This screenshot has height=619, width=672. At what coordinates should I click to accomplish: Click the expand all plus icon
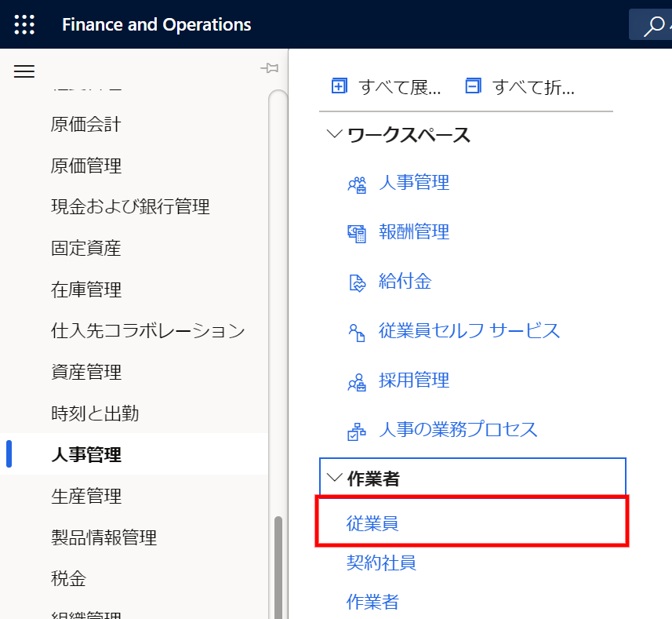tap(339, 86)
